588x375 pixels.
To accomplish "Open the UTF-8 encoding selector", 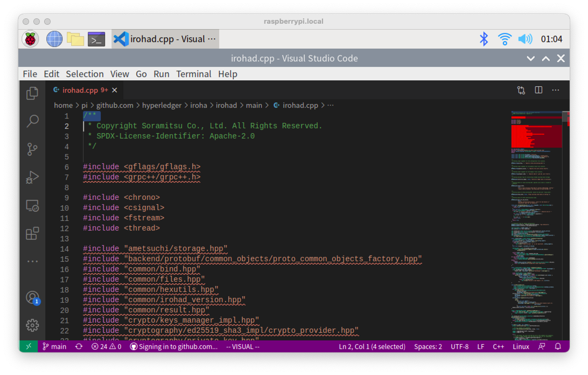I will [459, 346].
